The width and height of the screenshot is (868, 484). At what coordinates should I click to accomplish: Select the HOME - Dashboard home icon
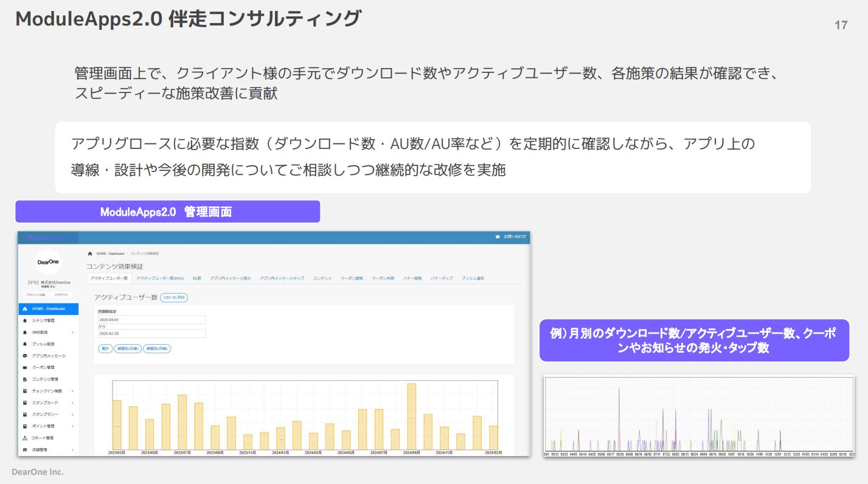(25, 309)
